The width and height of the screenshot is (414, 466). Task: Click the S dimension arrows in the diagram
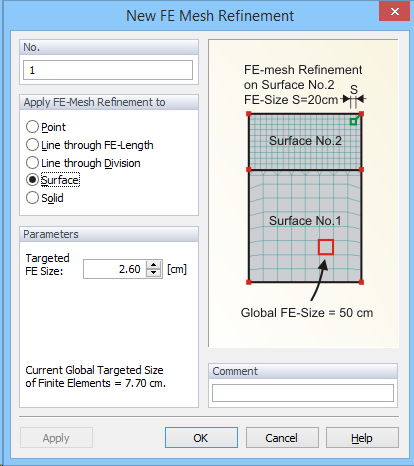pyautogui.click(x=354, y=99)
